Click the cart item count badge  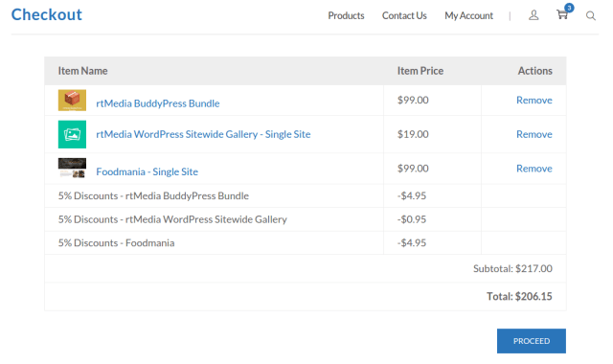click(x=569, y=8)
